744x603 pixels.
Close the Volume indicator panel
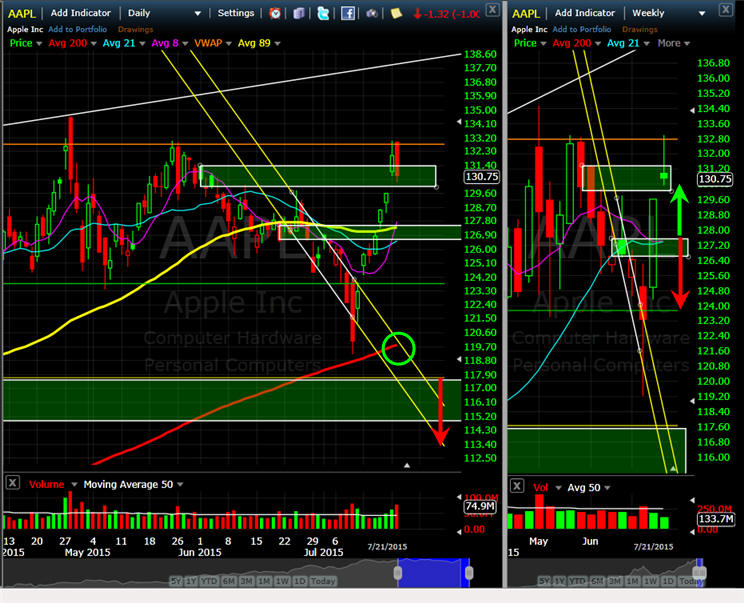point(13,483)
